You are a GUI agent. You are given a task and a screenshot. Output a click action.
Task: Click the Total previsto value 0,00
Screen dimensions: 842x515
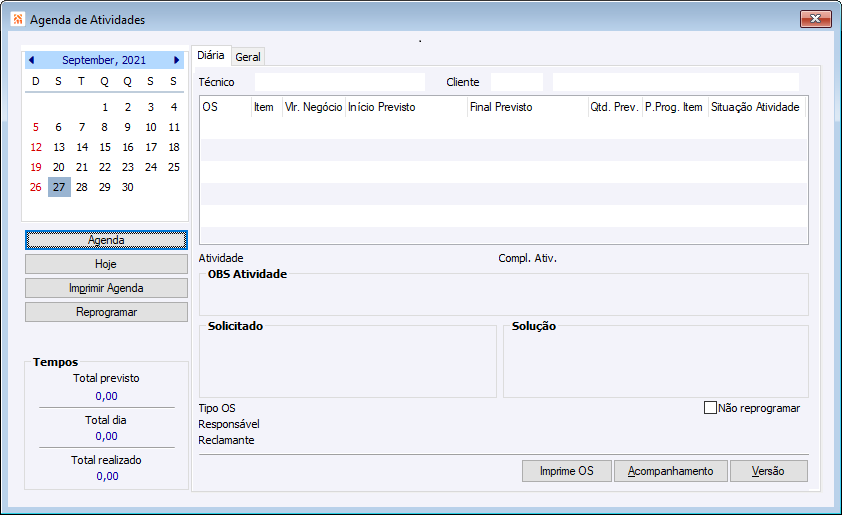pos(106,396)
